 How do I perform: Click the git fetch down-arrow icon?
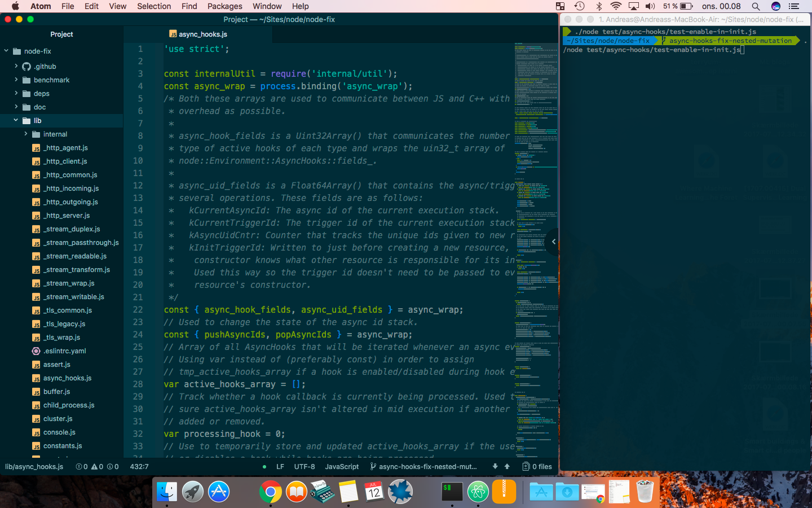(x=495, y=466)
